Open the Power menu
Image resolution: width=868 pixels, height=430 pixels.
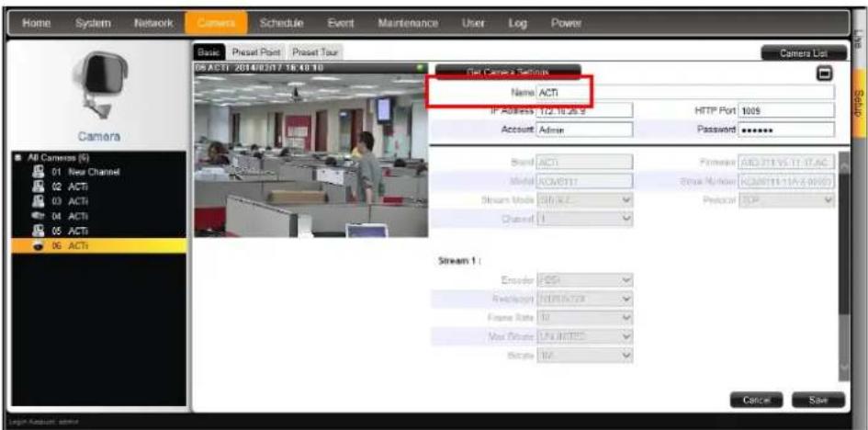[566, 24]
